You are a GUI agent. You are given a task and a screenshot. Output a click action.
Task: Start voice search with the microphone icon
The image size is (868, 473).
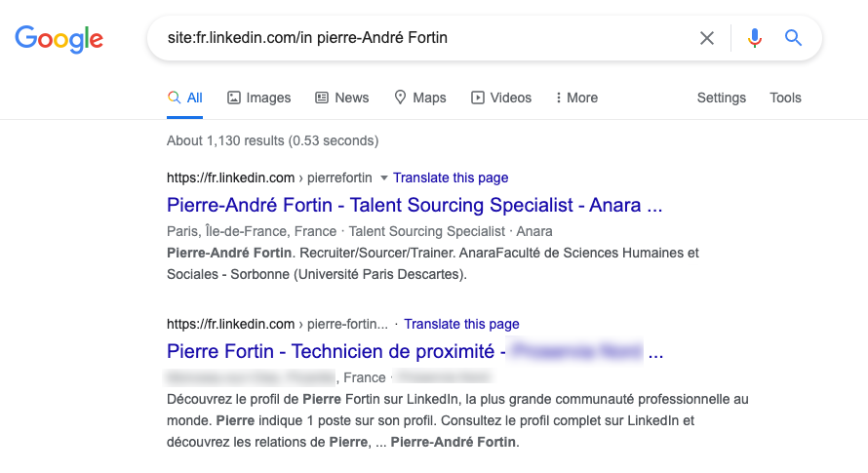(x=755, y=38)
